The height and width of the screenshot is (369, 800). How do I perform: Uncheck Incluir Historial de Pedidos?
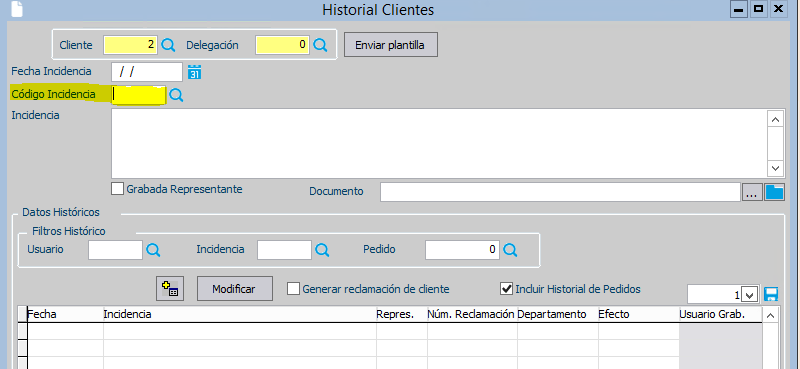click(506, 289)
